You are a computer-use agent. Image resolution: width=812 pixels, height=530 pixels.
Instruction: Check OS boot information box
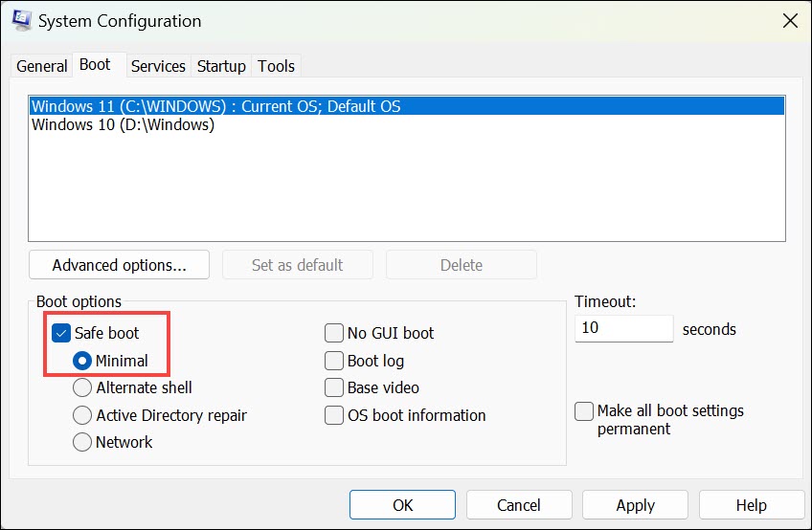point(334,415)
